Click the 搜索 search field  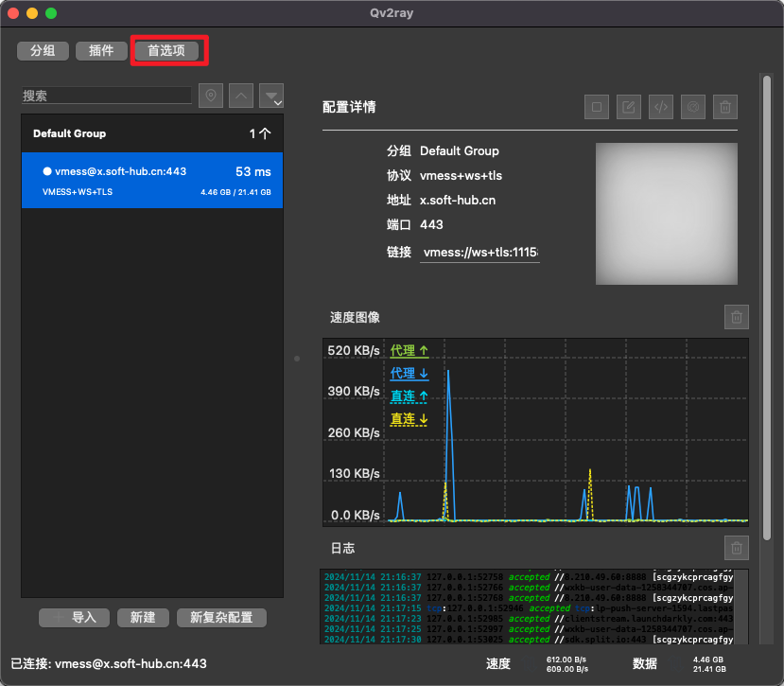pyautogui.click(x=107, y=96)
